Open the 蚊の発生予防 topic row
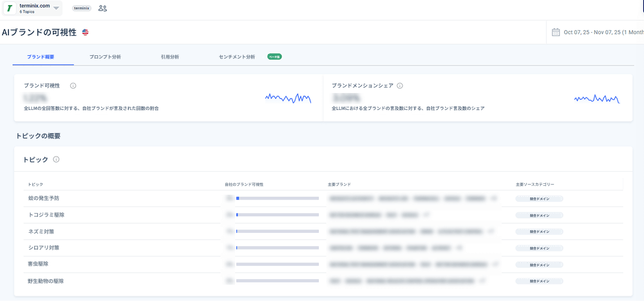 [x=323, y=199]
